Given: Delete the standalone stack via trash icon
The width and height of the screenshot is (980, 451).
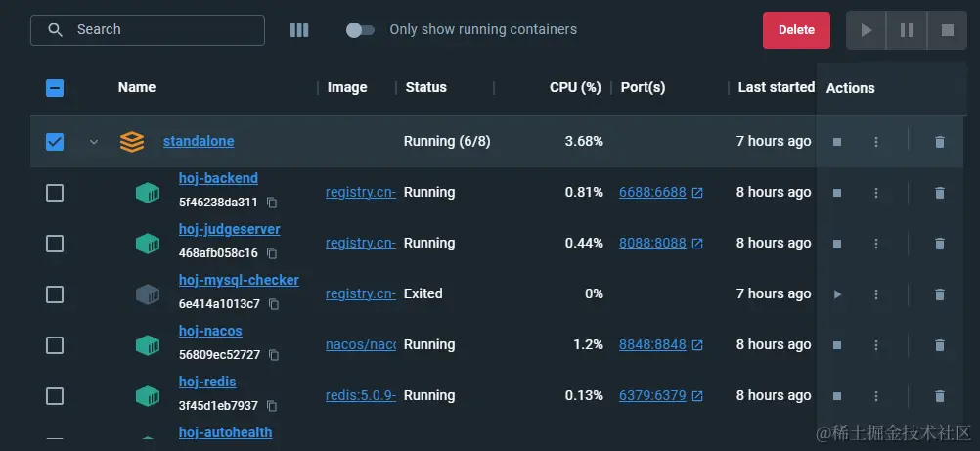Looking at the screenshot, I should tap(940, 142).
